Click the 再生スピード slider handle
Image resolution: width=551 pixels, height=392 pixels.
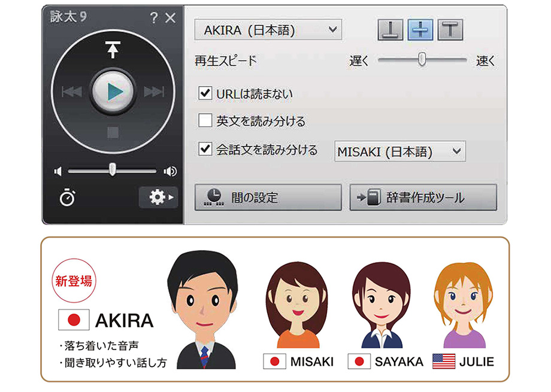[422, 59]
